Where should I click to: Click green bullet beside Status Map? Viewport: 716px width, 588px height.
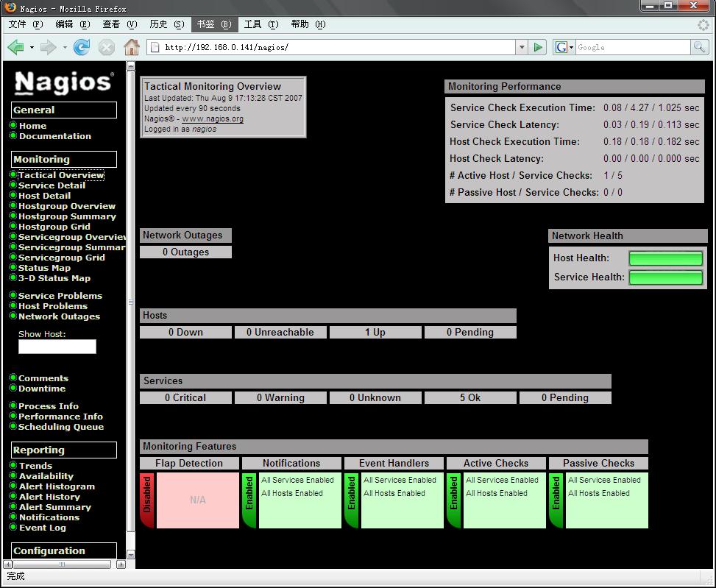pos(13,268)
